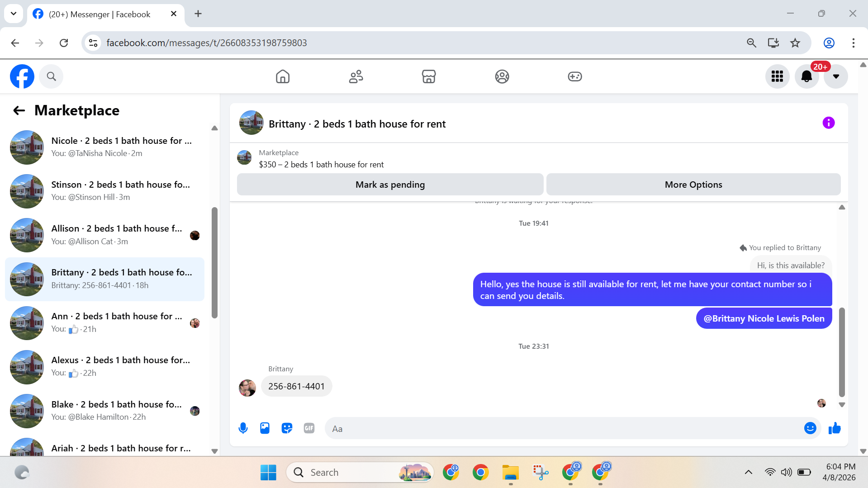Click More Options button

point(693,185)
